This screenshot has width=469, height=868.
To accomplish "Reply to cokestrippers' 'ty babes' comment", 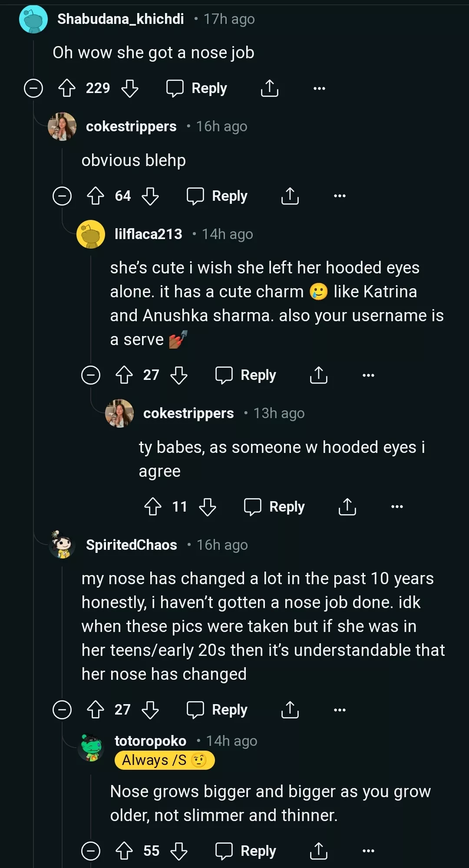I will coord(274,507).
